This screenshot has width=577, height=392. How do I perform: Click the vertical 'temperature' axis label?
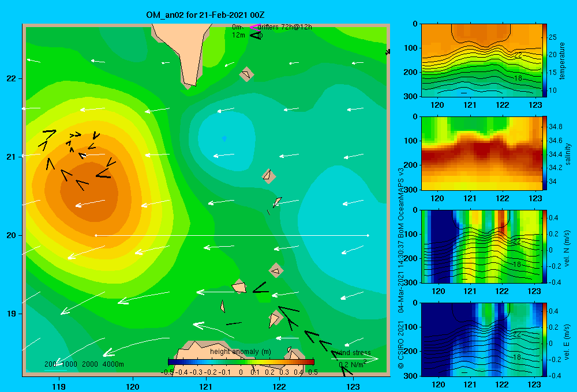pos(561,61)
